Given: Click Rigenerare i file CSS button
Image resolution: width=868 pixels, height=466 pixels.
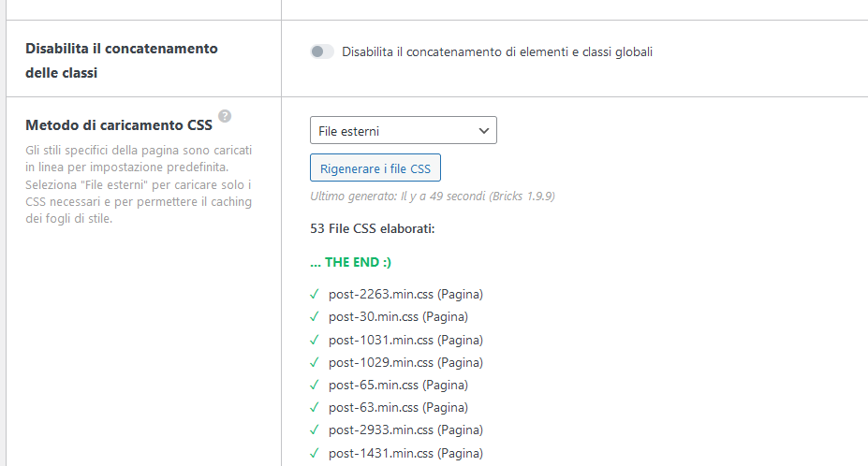Looking at the screenshot, I should click(x=375, y=168).
